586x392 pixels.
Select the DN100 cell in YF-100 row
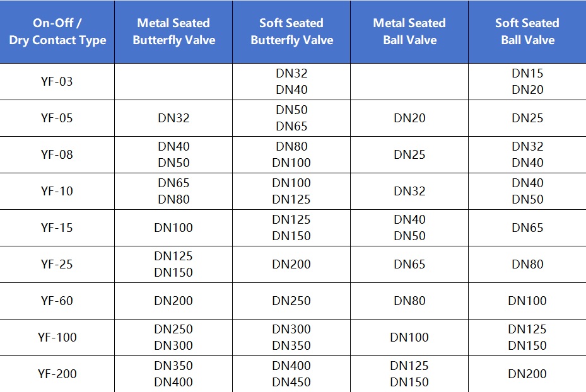click(x=409, y=338)
